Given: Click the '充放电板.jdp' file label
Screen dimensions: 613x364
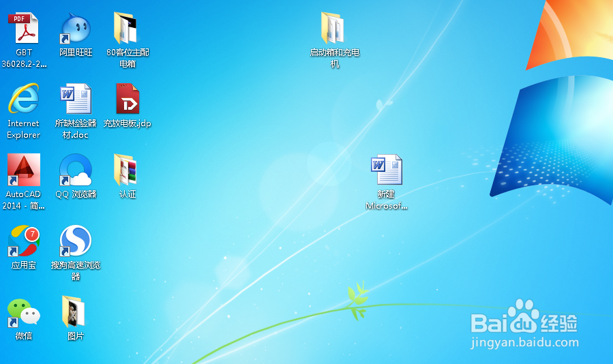Looking at the screenshot, I should point(128,123).
